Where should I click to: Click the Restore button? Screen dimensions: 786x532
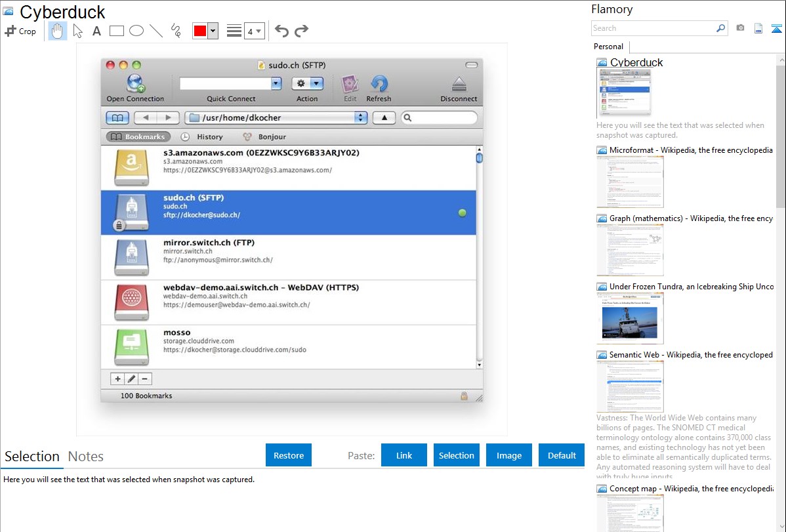(x=289, y=455)
